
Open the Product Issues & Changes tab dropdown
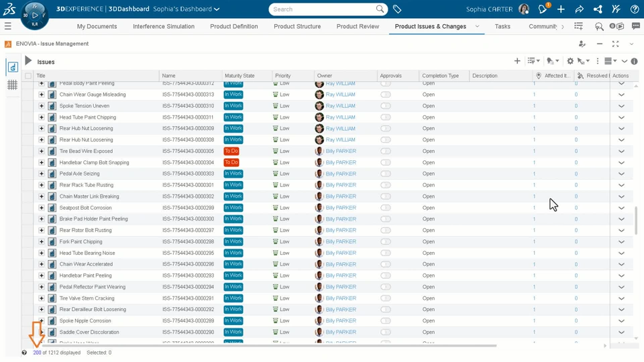[x=477, y=26]
